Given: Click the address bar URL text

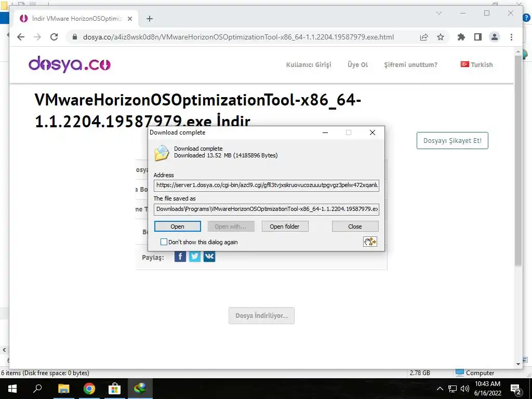Looking at the screenshot, I should tap(238, 37).
